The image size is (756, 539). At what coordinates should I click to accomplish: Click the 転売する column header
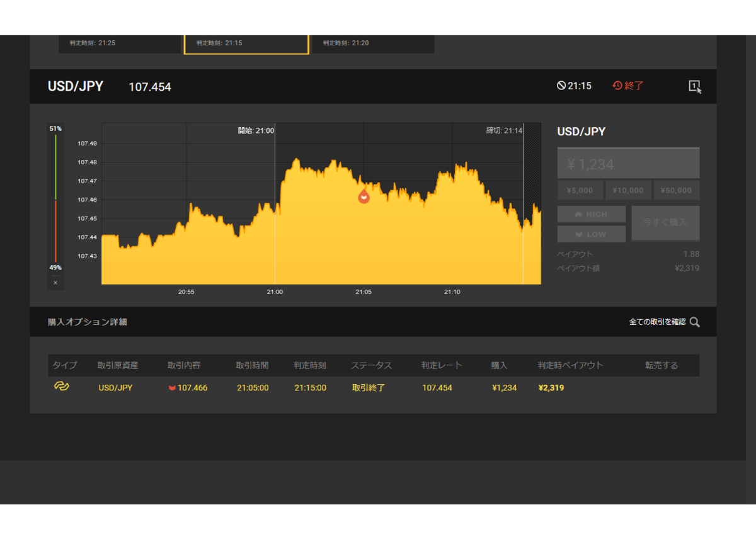661,365
